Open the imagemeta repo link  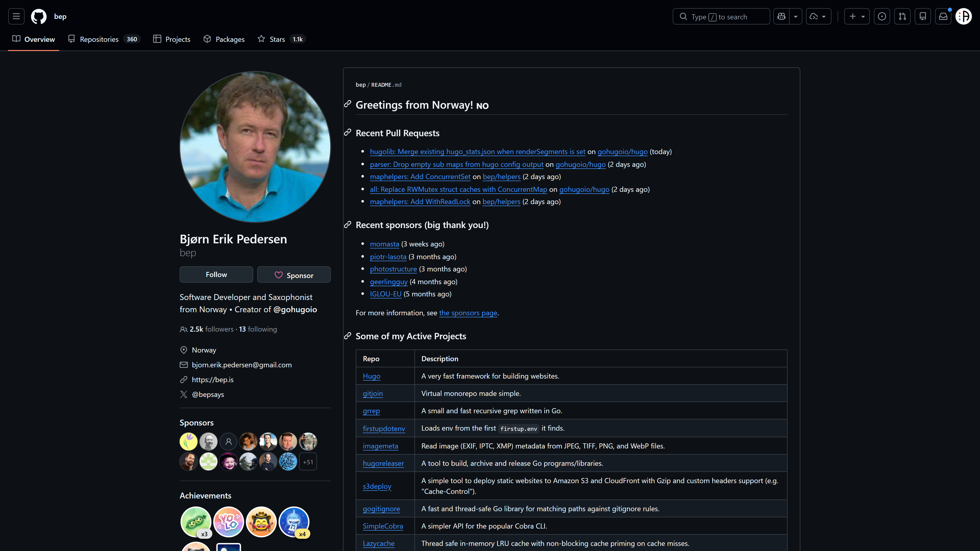pyautogui.click(x=380, y=446)
